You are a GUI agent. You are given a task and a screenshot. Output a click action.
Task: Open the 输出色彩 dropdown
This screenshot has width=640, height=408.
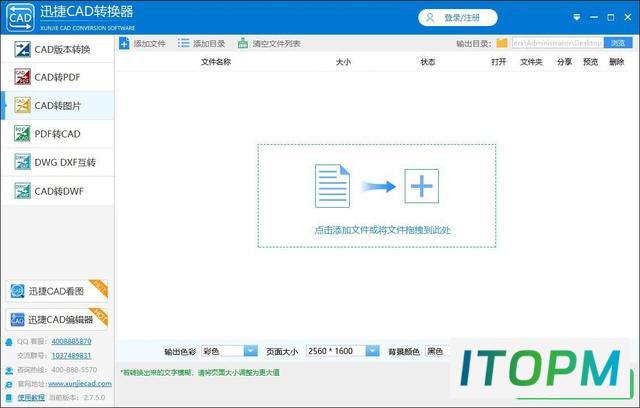coord(229,351)
